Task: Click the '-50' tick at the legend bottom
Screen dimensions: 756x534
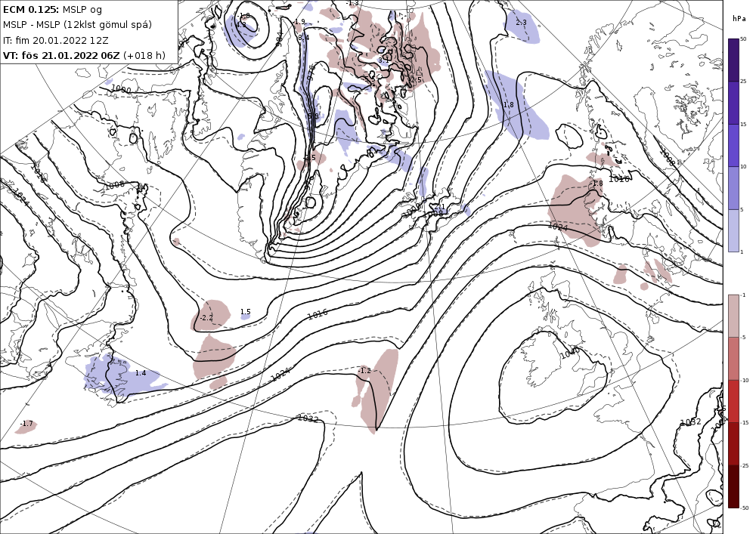Action: tap(745, 508)
